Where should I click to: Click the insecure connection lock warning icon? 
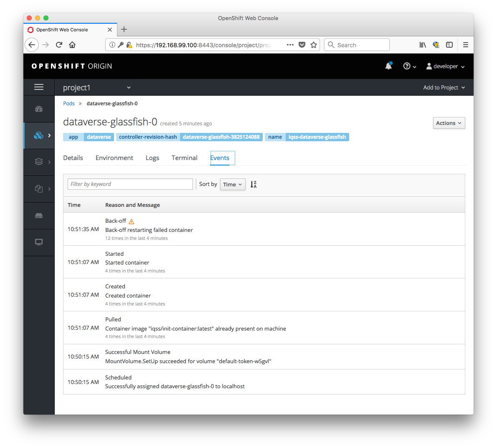(129, 45)
